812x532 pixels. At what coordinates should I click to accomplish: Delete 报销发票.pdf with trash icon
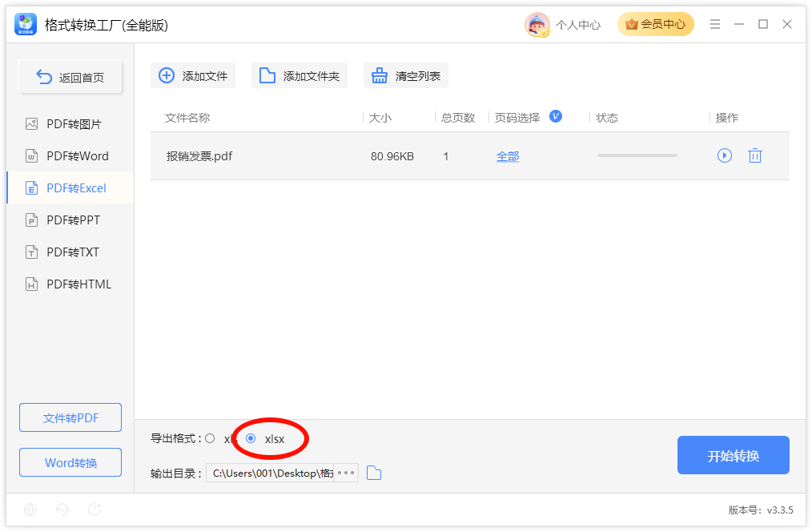coord(755,155)
